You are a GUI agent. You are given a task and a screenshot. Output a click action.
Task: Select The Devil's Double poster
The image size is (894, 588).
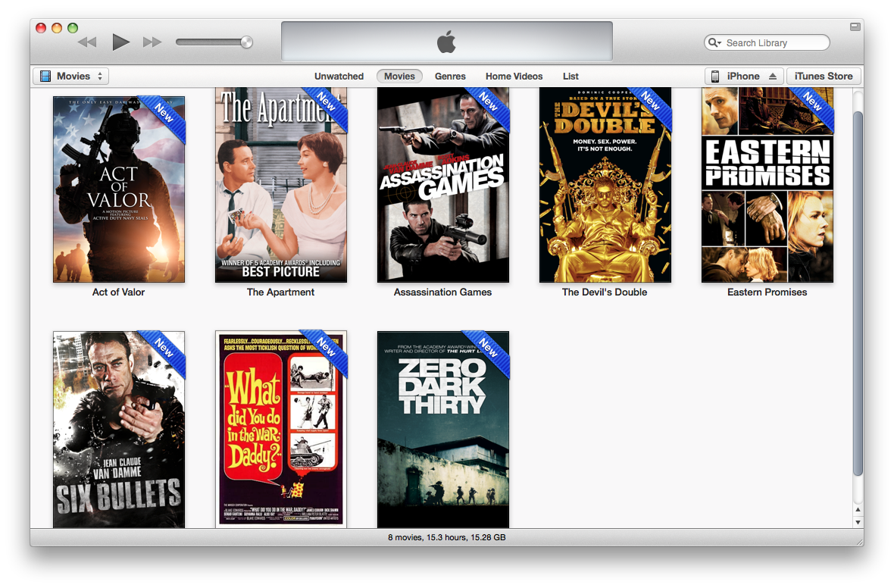tap(605, 185)
